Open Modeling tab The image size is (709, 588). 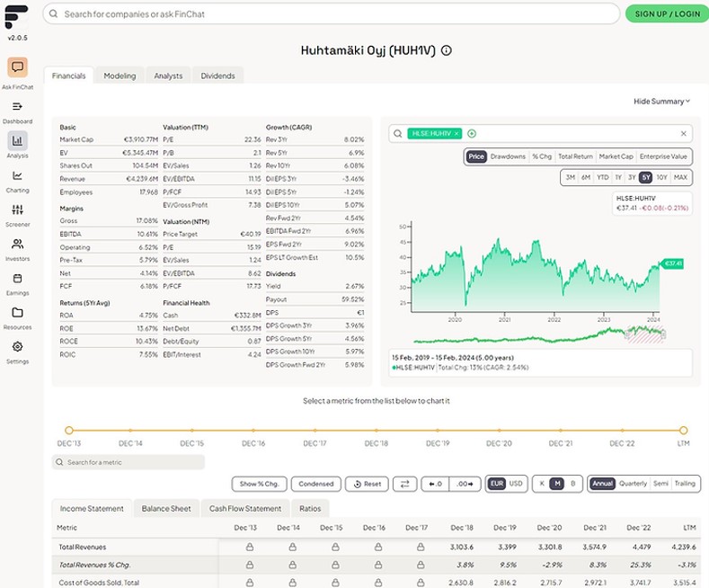click(x=120, y=76)
